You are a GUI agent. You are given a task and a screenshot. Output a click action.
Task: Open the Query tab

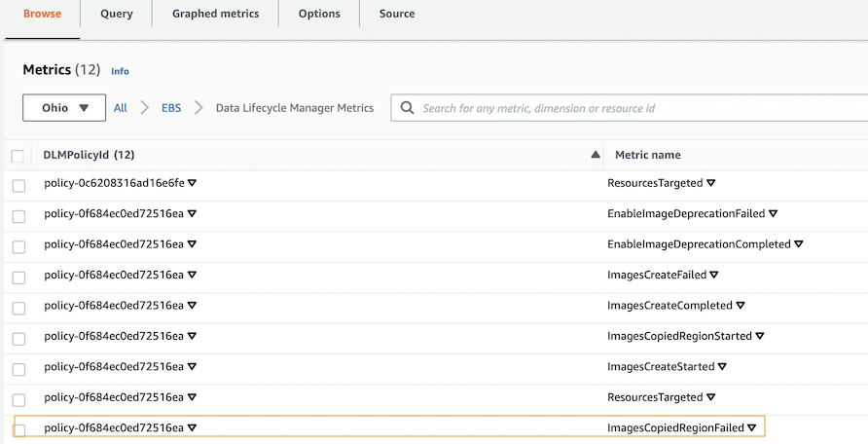click(116, 14)
